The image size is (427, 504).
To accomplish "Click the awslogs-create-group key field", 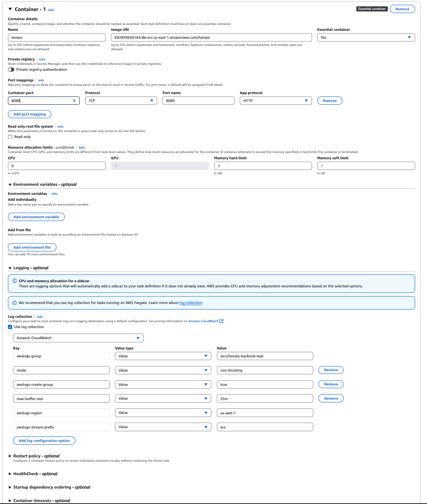I will coord(61,385).
